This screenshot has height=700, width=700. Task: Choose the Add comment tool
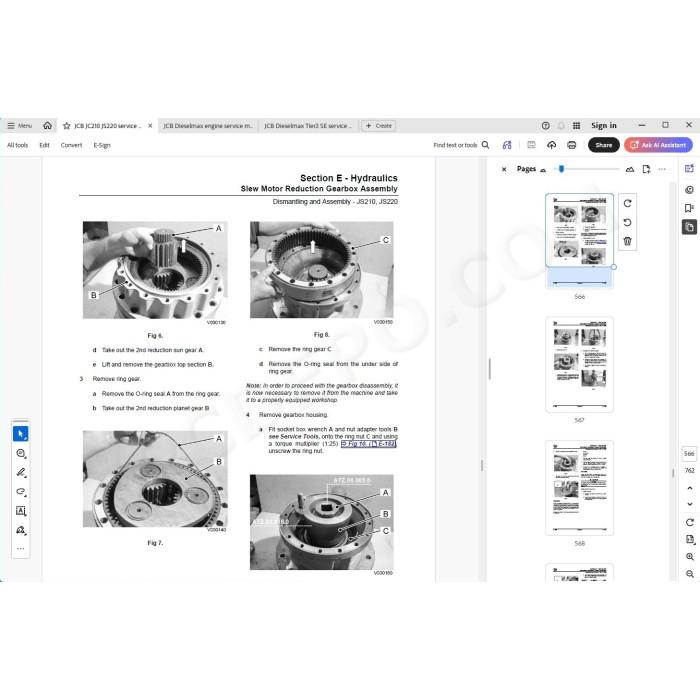point(21,453)
